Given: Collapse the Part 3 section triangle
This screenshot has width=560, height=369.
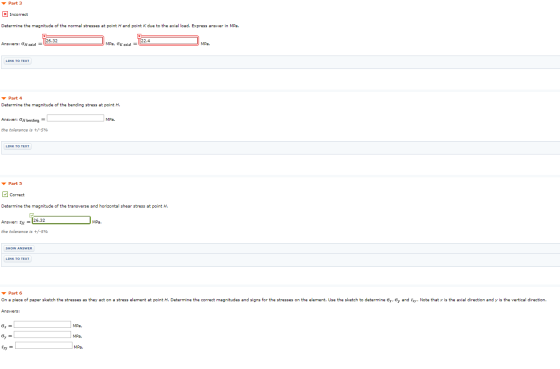Looking at the screenshot, I should click(x=4, y=3).
